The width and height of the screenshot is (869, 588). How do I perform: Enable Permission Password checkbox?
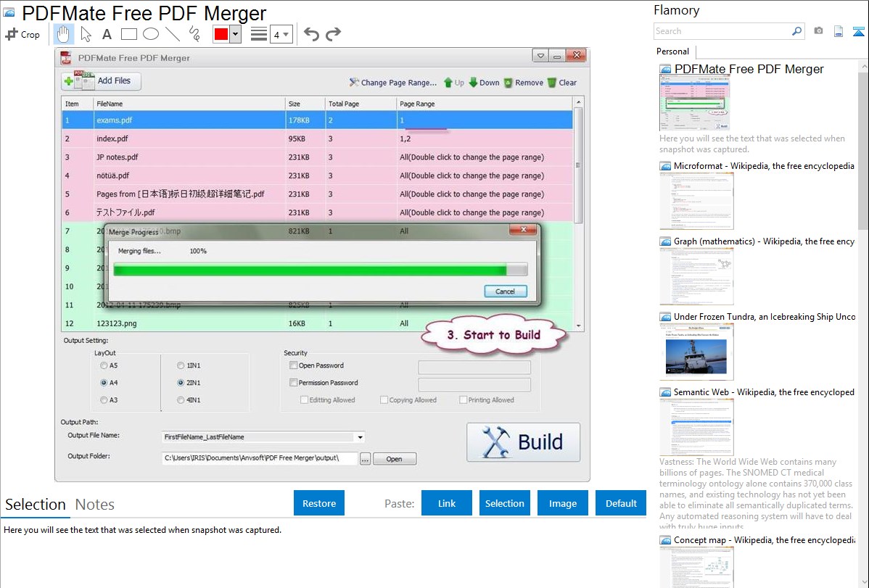pyautogui.click(x=294, y=382)
